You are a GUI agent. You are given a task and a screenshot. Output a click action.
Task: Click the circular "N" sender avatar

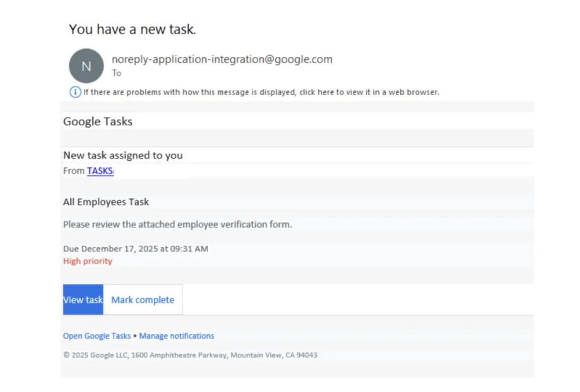86,66
